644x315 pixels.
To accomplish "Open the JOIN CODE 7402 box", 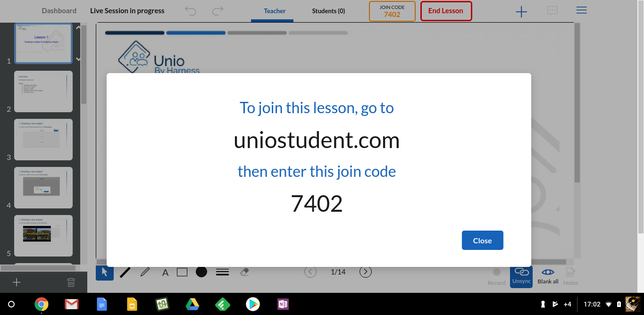I will tap(392, 11).
